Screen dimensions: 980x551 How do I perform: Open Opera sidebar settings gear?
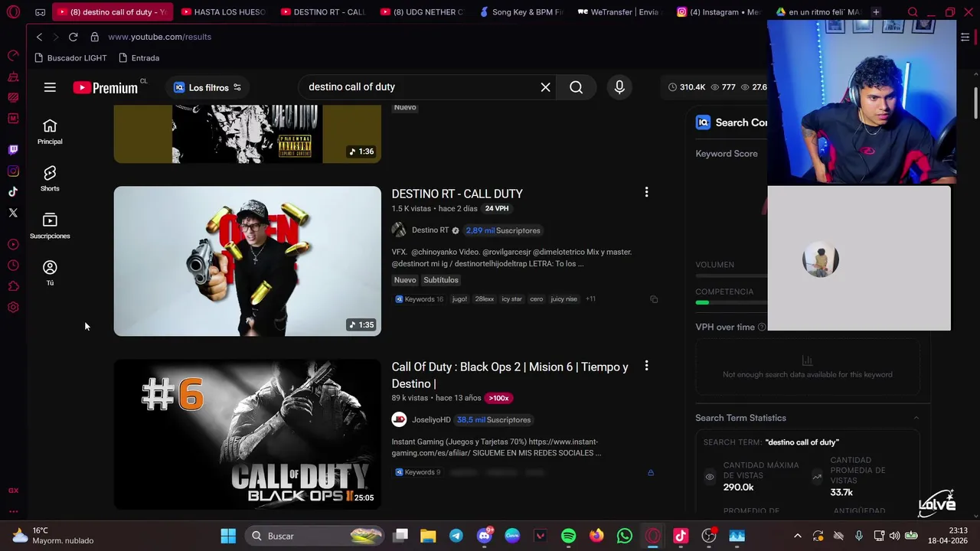(x=13, y=307)
